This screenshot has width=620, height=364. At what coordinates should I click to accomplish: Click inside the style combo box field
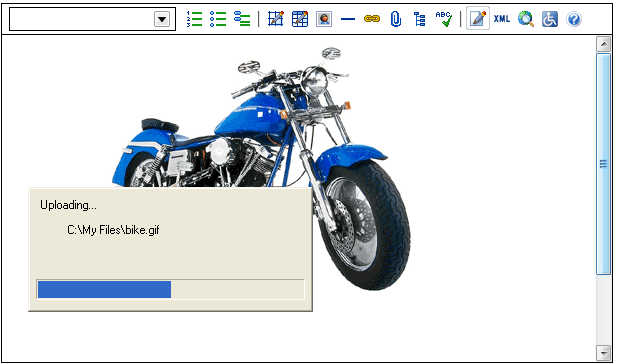tap(93, 19)
